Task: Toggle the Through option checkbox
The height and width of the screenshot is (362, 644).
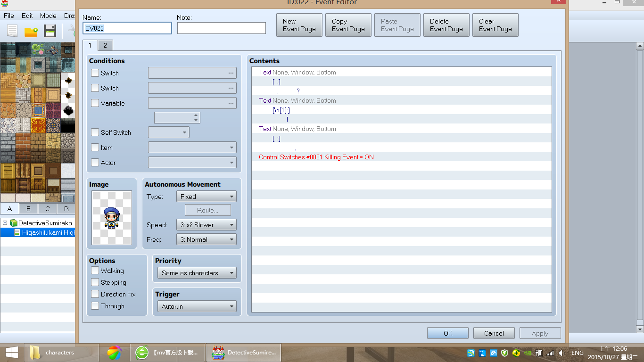Action: point(95,306)
